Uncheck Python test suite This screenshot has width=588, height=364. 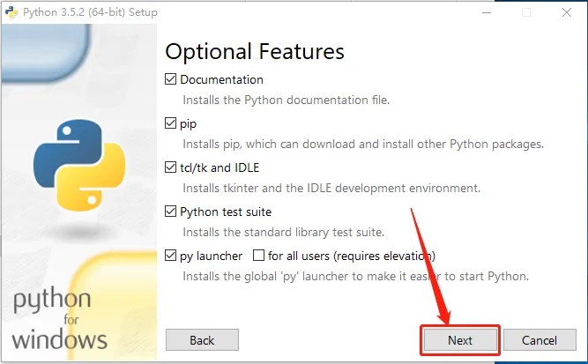pyautogui.click(x=171, y=212)
